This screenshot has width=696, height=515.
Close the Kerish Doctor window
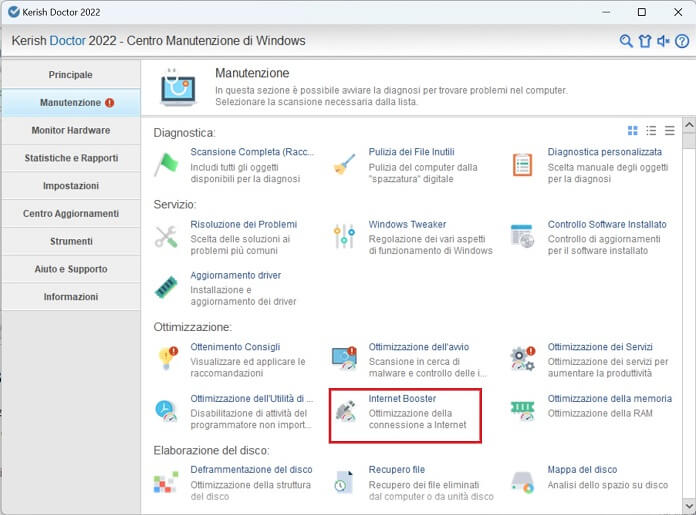[x=678, y=12]
